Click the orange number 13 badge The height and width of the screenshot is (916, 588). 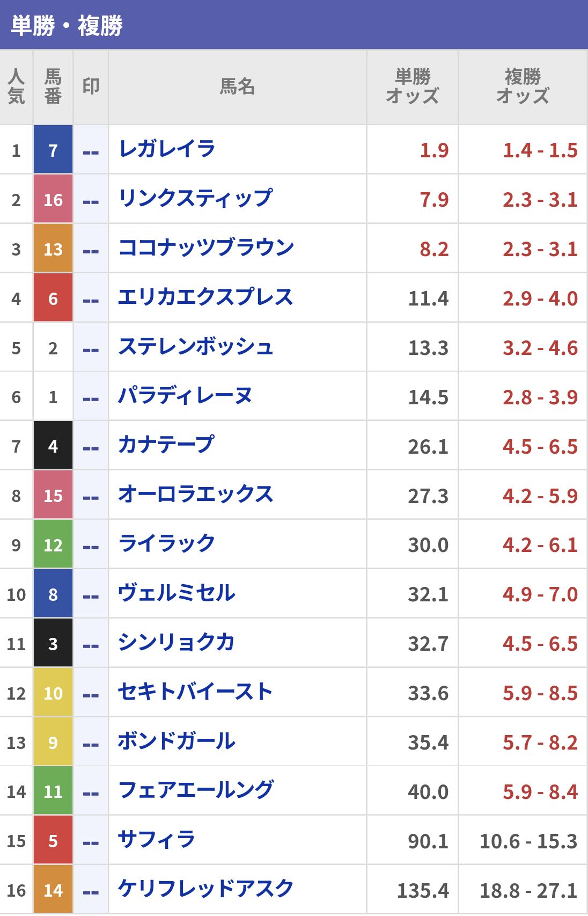point(53,249)
